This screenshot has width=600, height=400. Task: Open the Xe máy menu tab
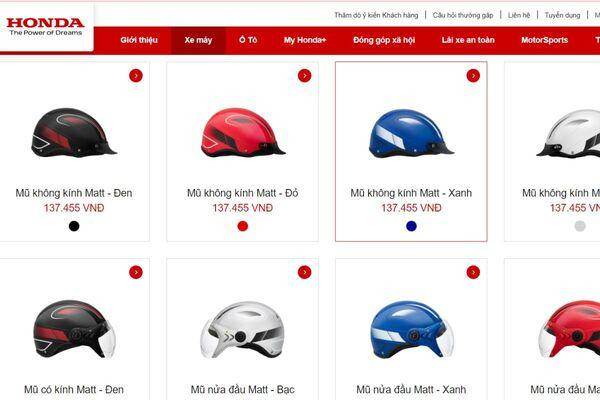[198, 40]
